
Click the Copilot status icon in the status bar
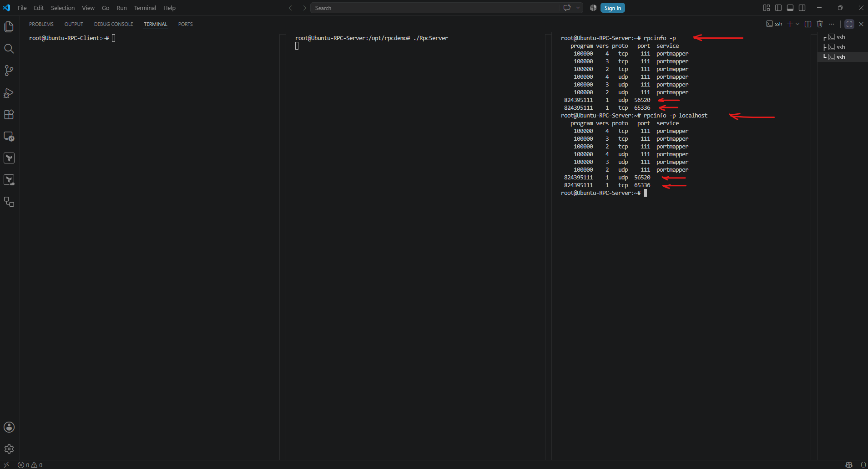[x=849, y=465]
